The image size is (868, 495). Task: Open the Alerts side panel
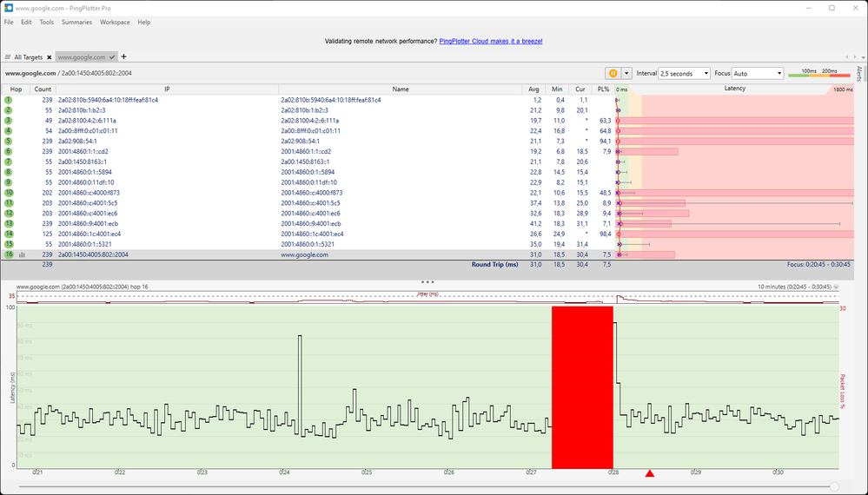click(859, 73)
